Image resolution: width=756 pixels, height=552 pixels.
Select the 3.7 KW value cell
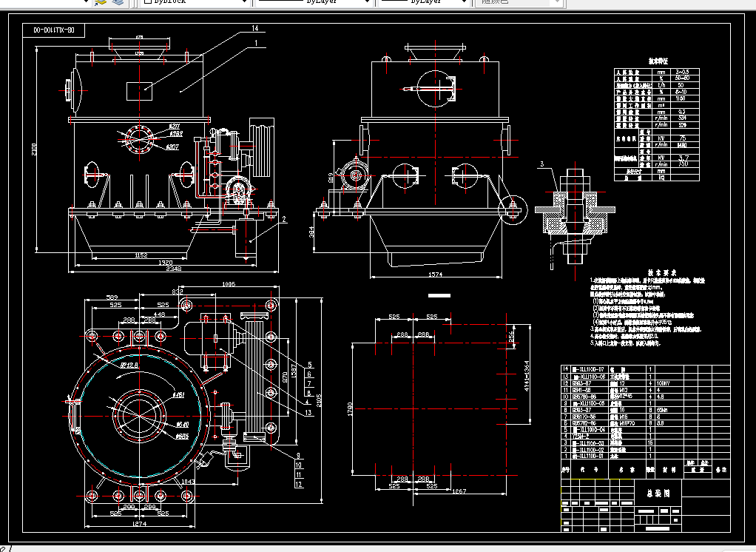coord(684,158)
